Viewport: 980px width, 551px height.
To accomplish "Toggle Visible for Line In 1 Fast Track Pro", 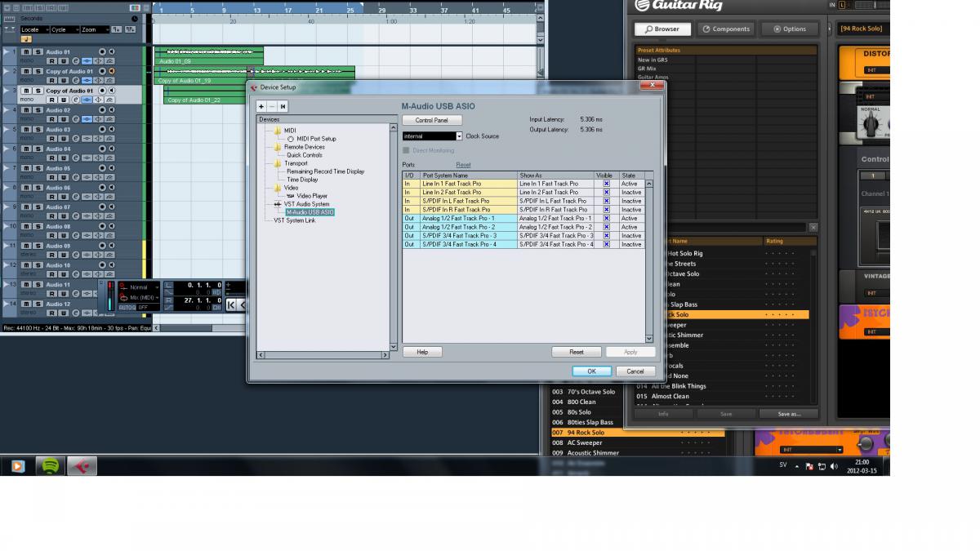I will pyautogui.click(x=606, y=184).
